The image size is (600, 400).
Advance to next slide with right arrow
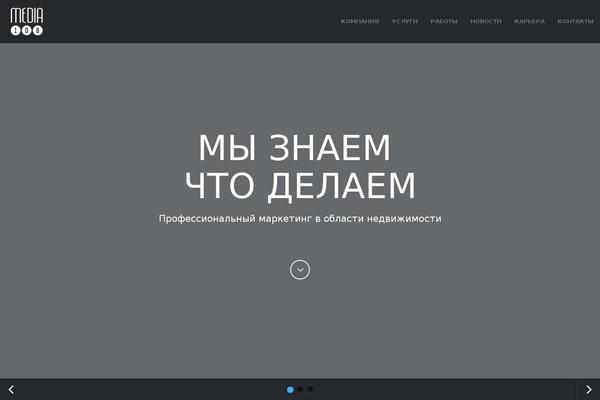589,390
